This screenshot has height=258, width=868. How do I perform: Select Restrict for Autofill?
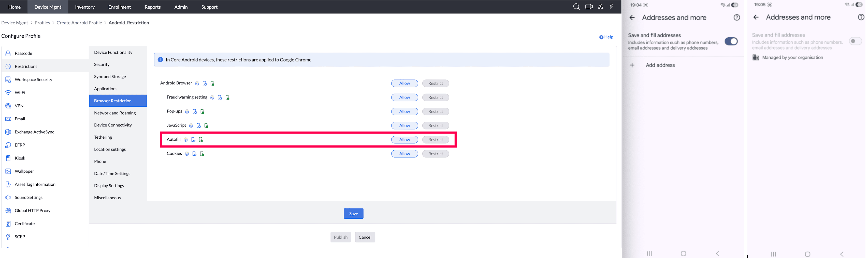tap(436, 140)
